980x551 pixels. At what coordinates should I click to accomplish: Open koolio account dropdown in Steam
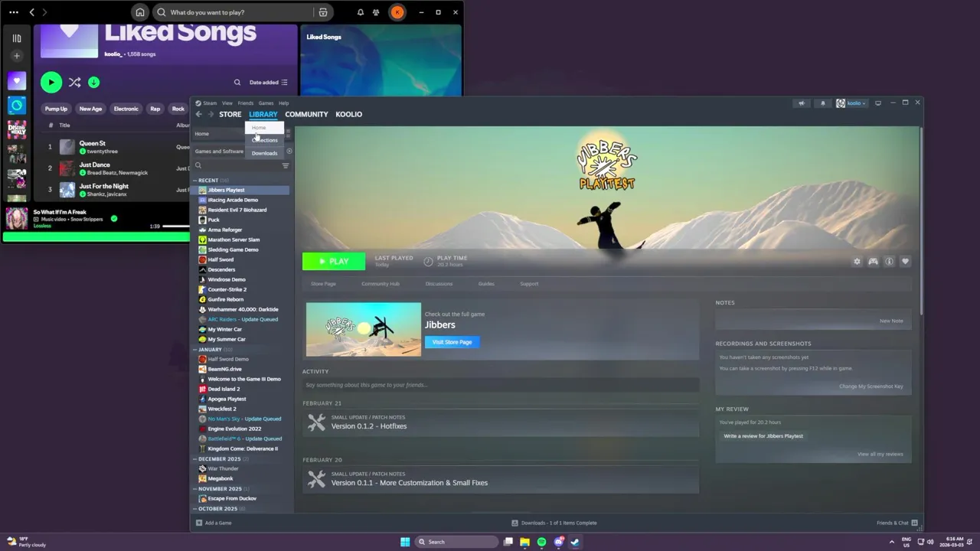(851, 103)
